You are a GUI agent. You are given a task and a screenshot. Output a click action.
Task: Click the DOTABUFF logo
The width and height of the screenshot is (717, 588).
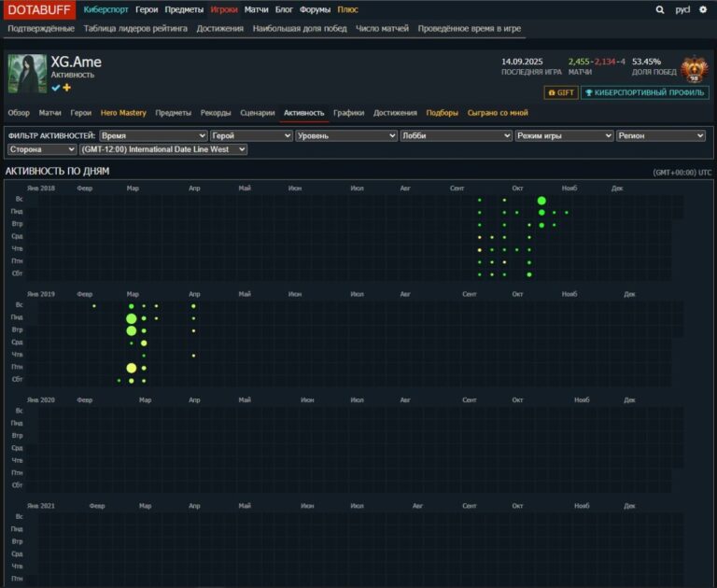(40, 9)
